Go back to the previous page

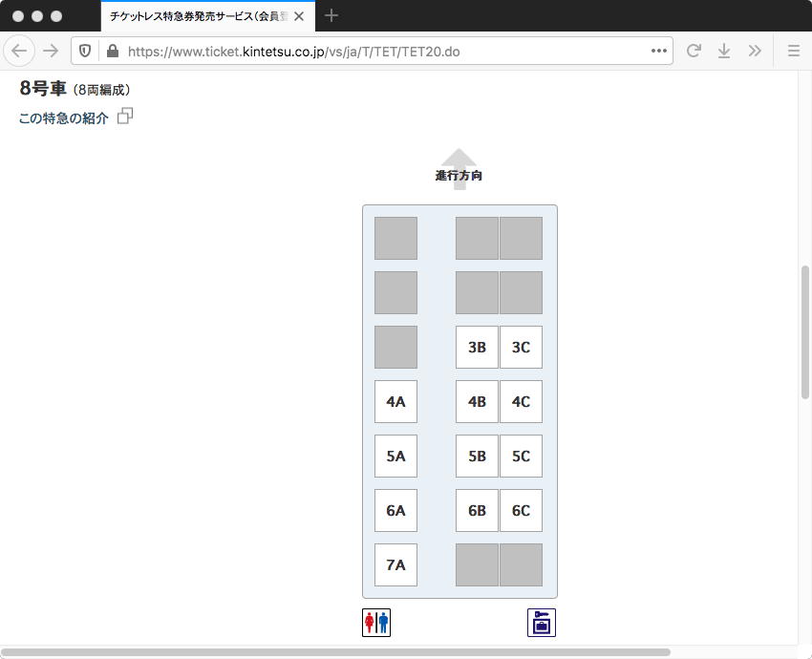19,51
